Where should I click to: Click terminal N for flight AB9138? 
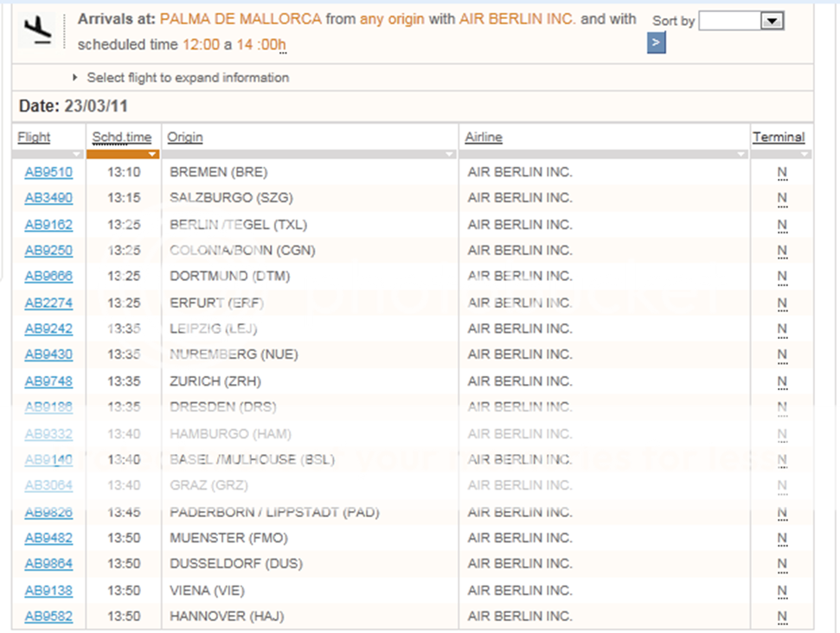pos(782,591)
